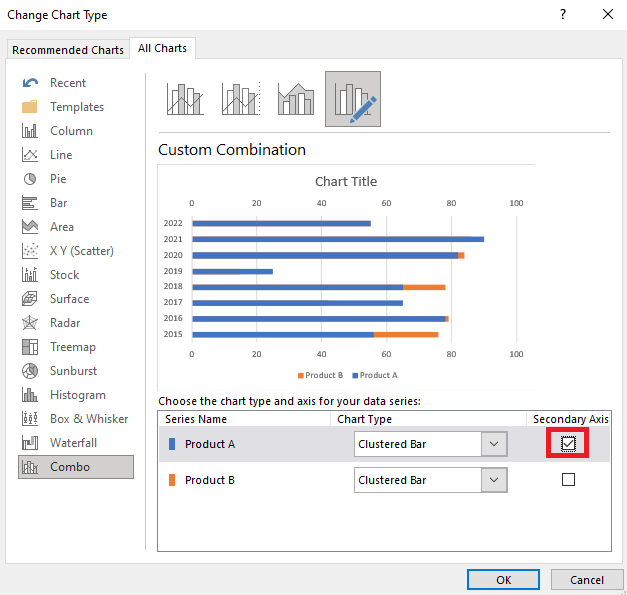Click the Combo chart icon
Screen dimensions: 627x595
tap(30, 467)
